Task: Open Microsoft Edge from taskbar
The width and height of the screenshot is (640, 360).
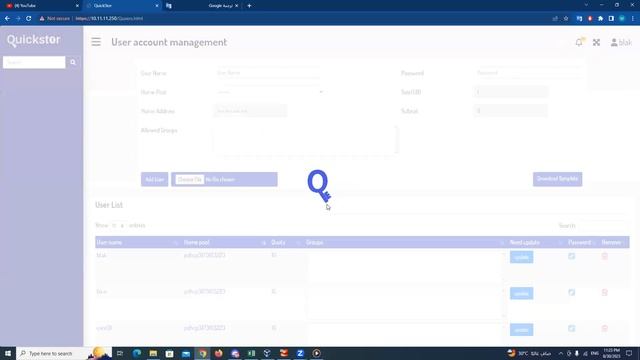Action: pyautogui.click(x=137, y=353)
